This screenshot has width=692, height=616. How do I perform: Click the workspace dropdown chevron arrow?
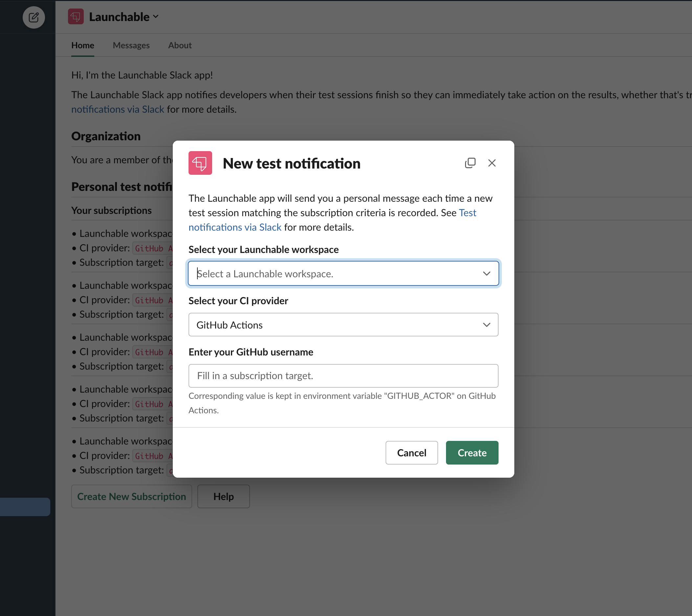[x=486, y=274]
